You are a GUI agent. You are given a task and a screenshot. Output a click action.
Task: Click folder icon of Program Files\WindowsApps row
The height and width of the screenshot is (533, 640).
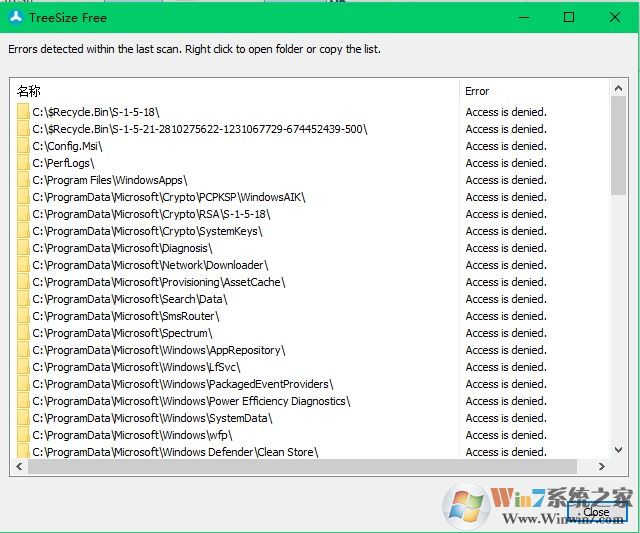pyautogui.click(x=23, y=180)
